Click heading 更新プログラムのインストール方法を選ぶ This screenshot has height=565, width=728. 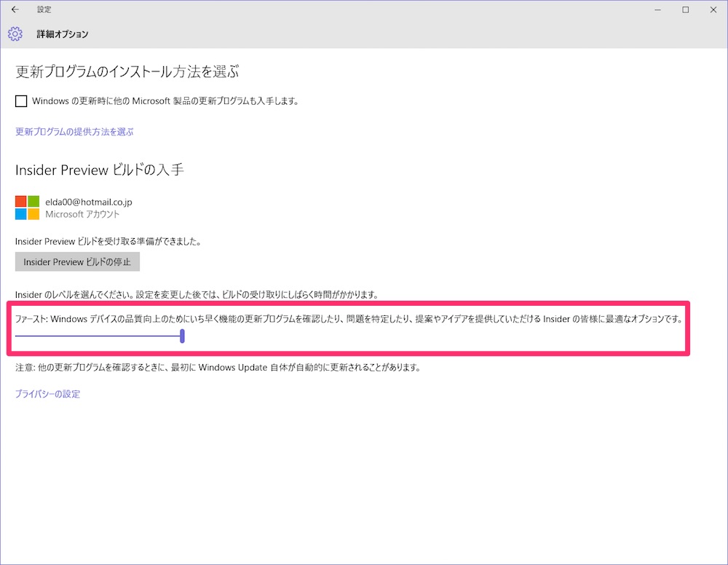127,71
